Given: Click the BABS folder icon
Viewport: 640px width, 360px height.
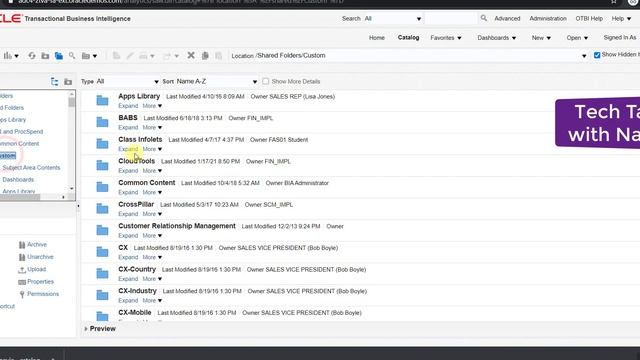Looking at the screenshot, I should (102, 122).
